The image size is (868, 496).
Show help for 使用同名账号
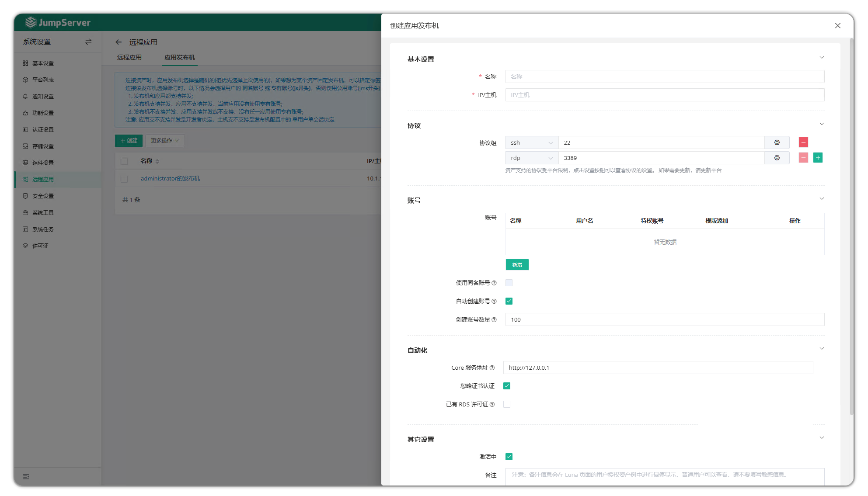tap(494, 283)
